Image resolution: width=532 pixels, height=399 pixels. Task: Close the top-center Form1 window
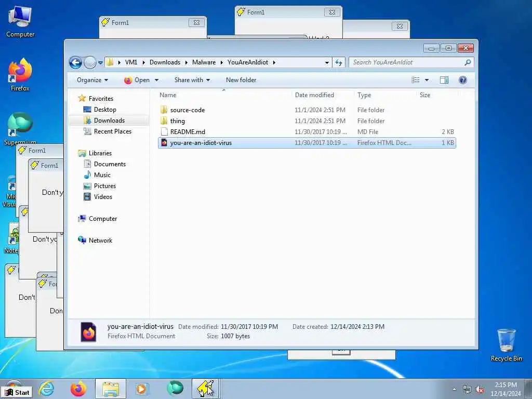(332, 12)
